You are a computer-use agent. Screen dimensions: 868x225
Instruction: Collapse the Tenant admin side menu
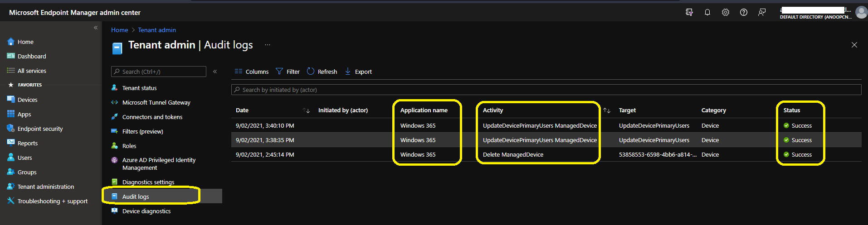coord(215,72)
